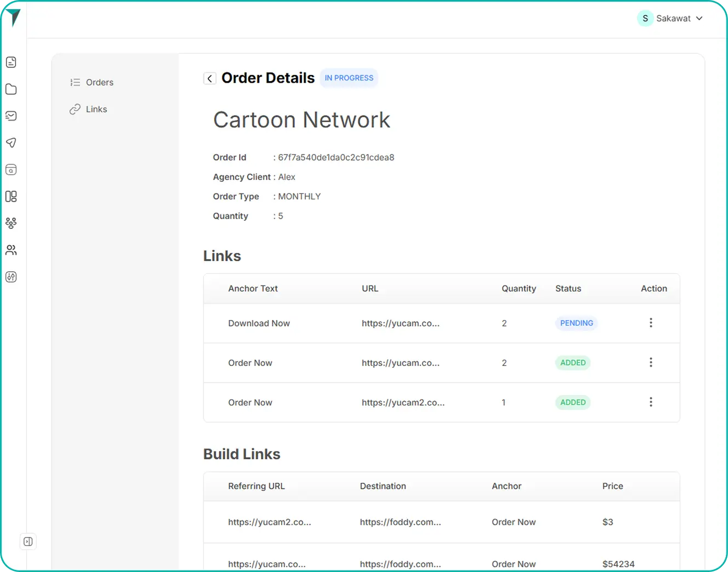Click the IN PROGRESS status badge
Screen dimensions: 728x572
[x=349, y=78]
